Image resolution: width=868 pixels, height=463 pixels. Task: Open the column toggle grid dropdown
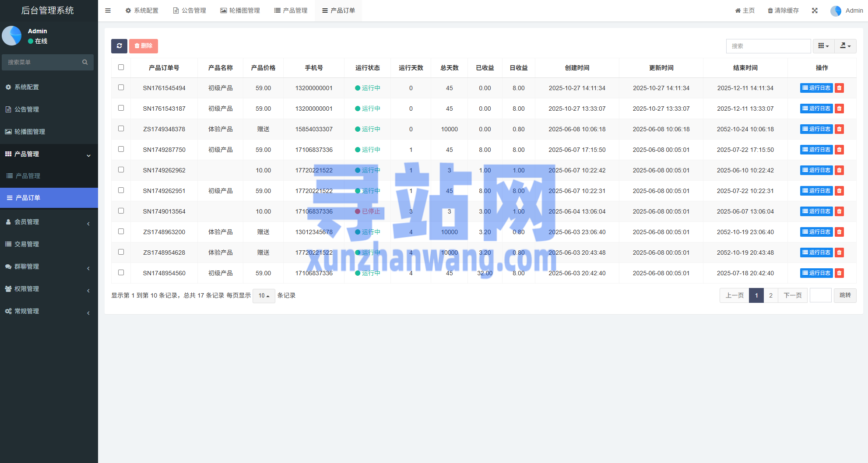point(823,46)
